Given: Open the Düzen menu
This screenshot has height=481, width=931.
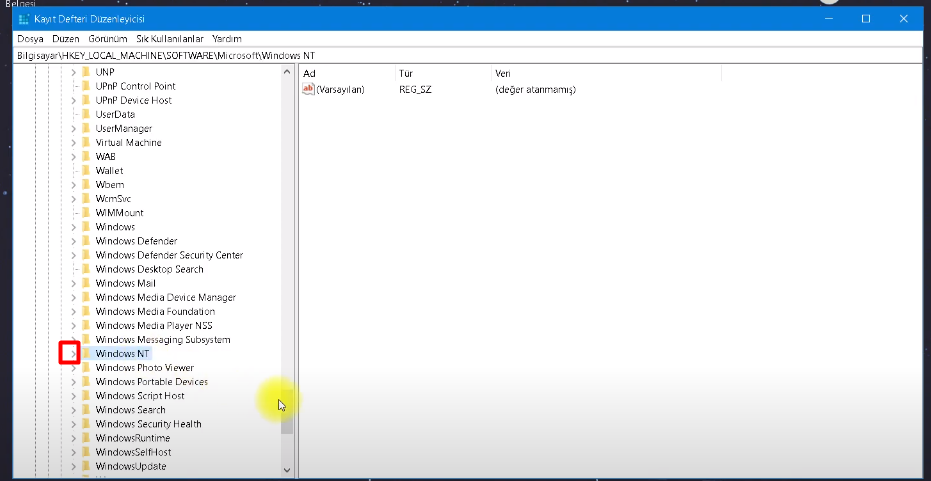Looking at the screenshot, I should [x=66, y=39].
